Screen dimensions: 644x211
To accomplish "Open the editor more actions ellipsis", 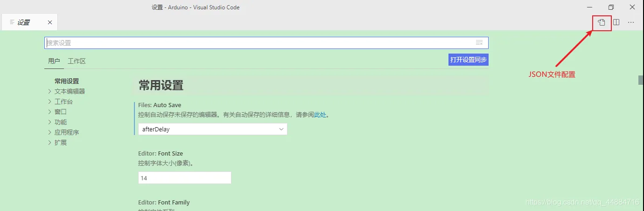I will pyautogui.click(x=631, y=22).
